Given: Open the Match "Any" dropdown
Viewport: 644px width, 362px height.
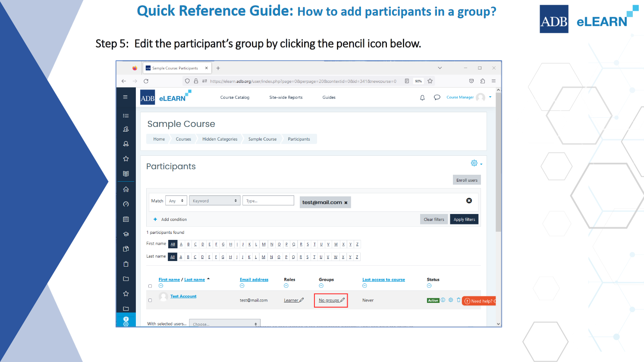Looking at the screenshot, I should [x=176, y=200].
